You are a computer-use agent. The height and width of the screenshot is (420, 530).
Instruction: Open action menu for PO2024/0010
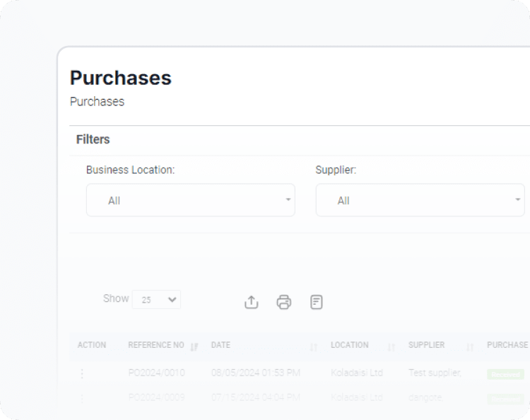[x=81, y=373]
